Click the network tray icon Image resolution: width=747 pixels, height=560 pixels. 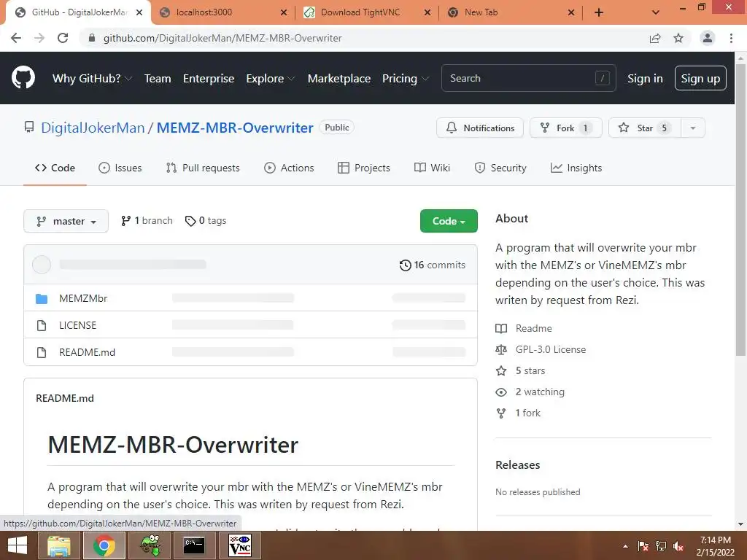(x=661, y=546)
